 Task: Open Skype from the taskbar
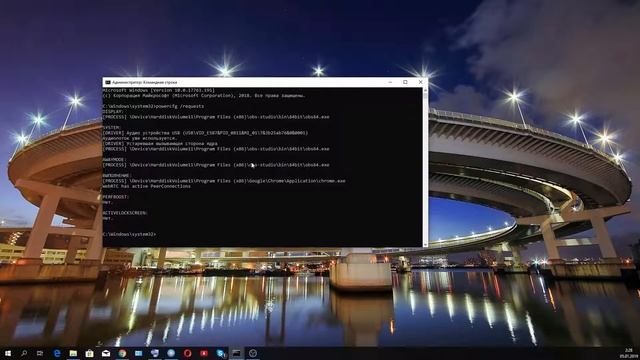221,353
